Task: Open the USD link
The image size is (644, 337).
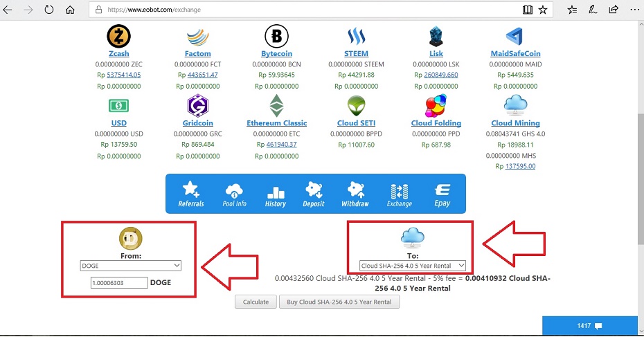Action: 118,123
